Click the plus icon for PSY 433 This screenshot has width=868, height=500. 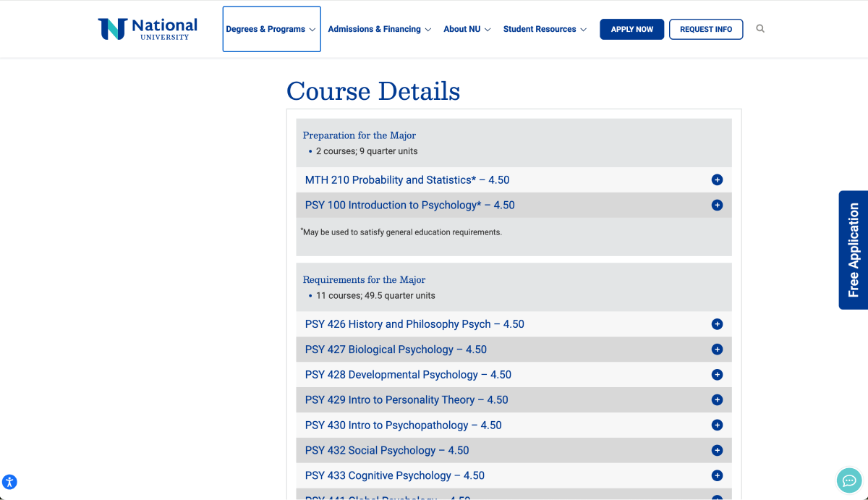(x=717, y=475)
